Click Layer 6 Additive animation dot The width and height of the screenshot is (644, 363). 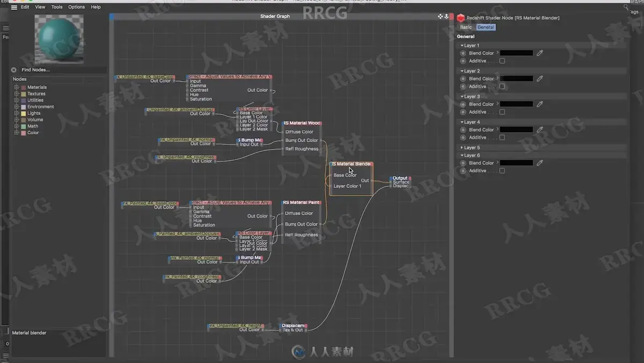pos(463,171)
